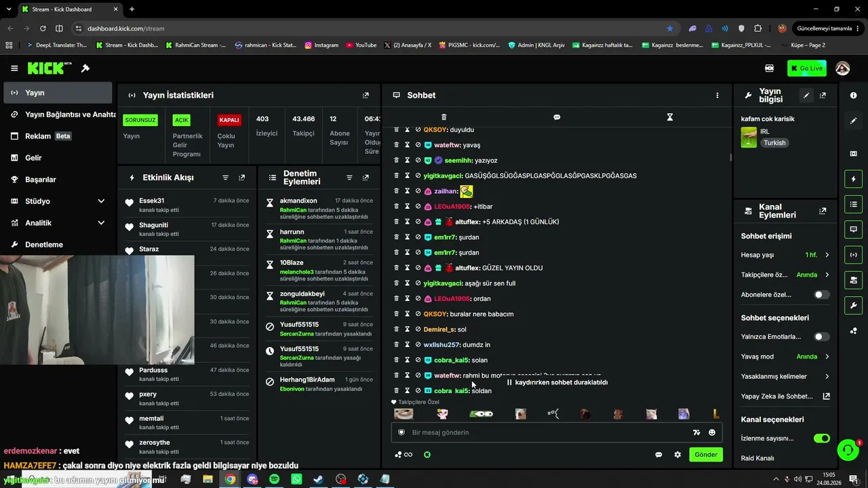Open Yayın Bağlantısı ve Anahtarı page

pyautogui.click(x=60, y=115)
